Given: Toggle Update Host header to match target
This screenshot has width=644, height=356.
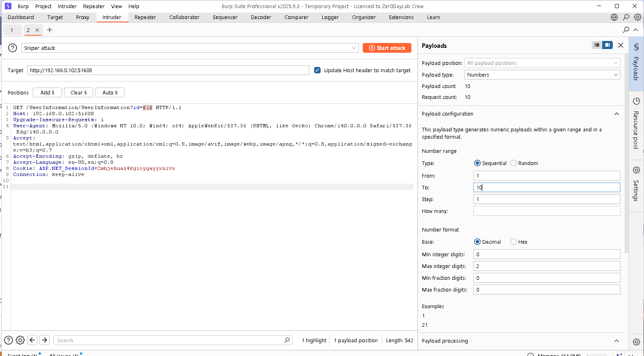Looking at the screenshot, I should (317, 70).
